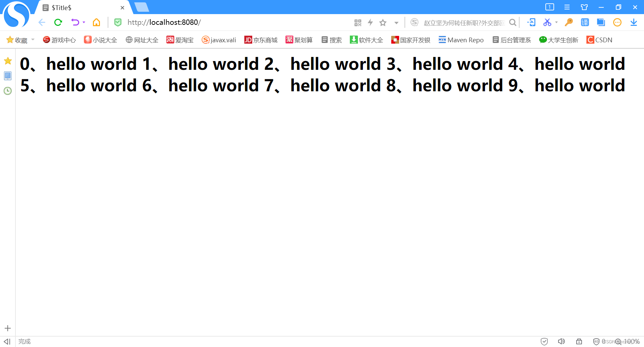Open javax.vali bookmark

click(219, 40)
